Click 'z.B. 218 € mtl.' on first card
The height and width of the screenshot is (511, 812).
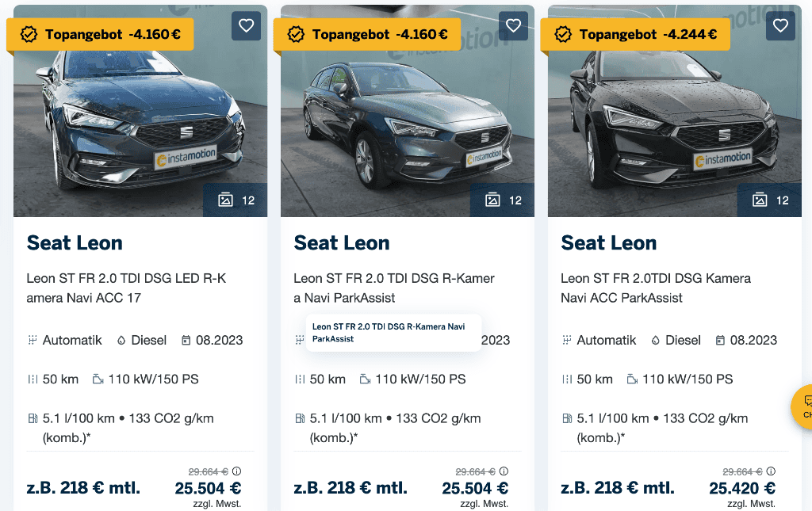(83, 488)
